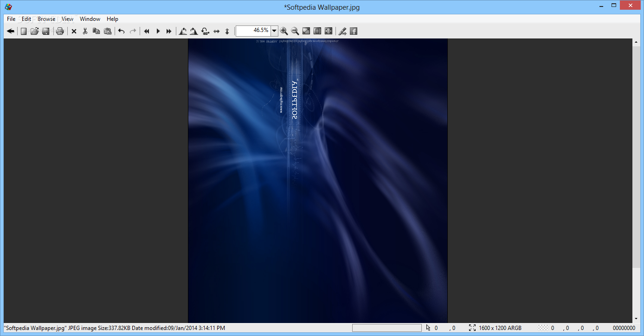The height and width of the screenshot is (336, 644).
Task: Share the image to Facebook
Action: pos(354,31)
